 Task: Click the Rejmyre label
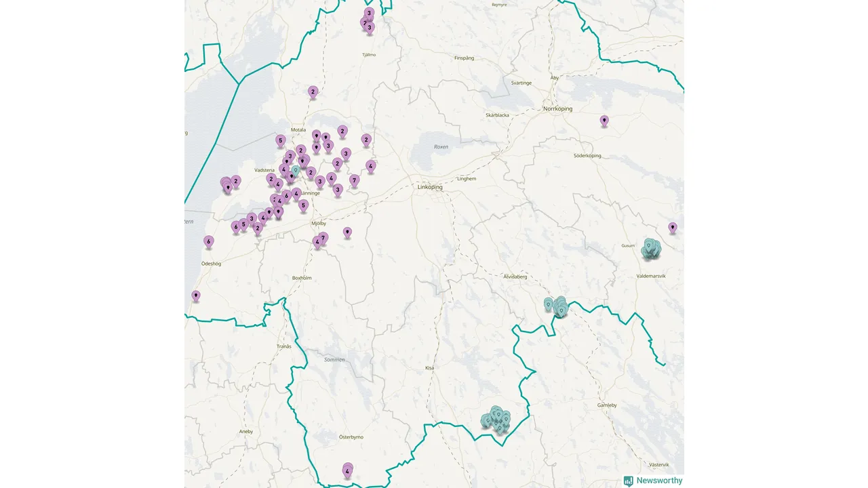point(498,5)
